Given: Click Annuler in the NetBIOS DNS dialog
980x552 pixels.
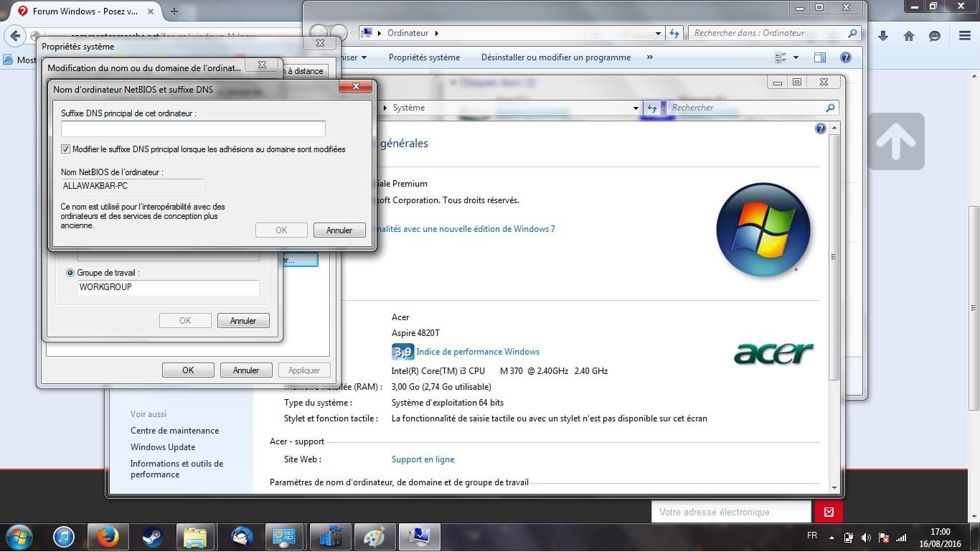Looking at the screenshot, I should pos(339,230).
